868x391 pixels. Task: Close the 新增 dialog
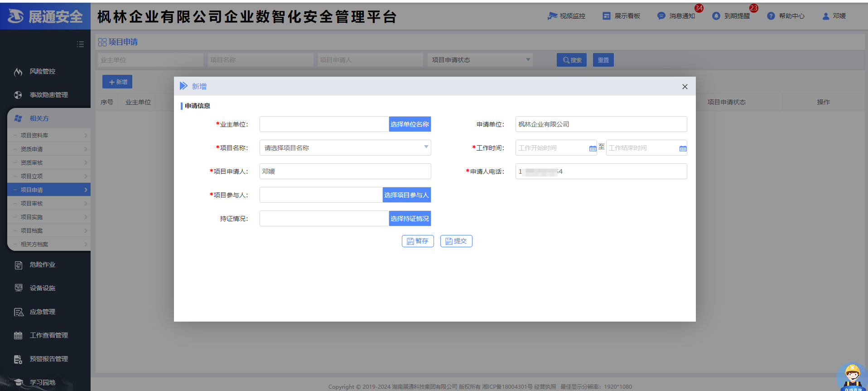(x=685, y=87)
